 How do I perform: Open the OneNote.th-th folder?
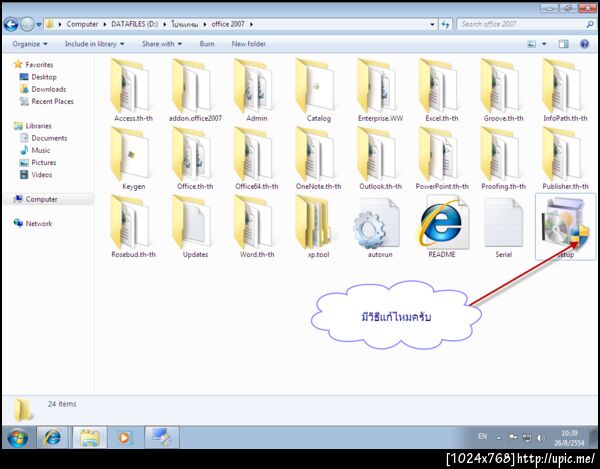point(318,159)
